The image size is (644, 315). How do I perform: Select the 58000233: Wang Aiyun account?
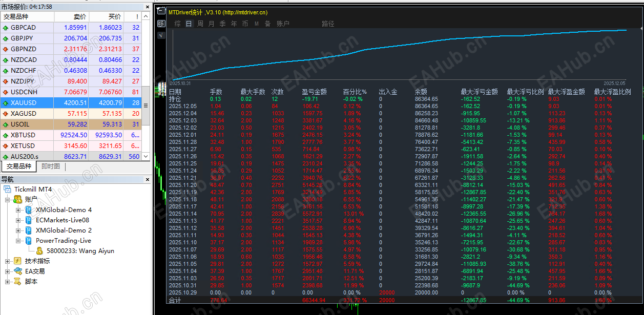click(80, 251)
